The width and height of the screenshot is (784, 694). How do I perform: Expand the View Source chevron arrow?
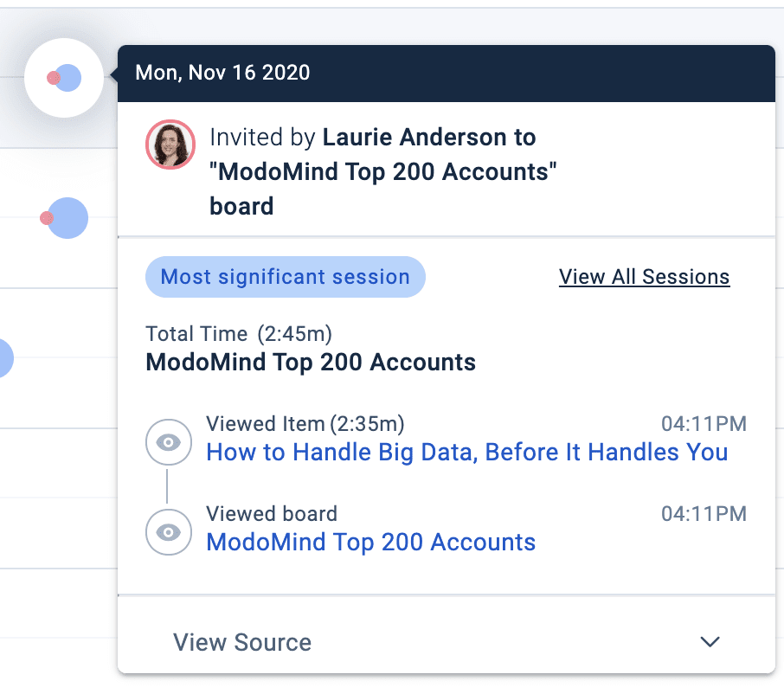tap(710, 642)
